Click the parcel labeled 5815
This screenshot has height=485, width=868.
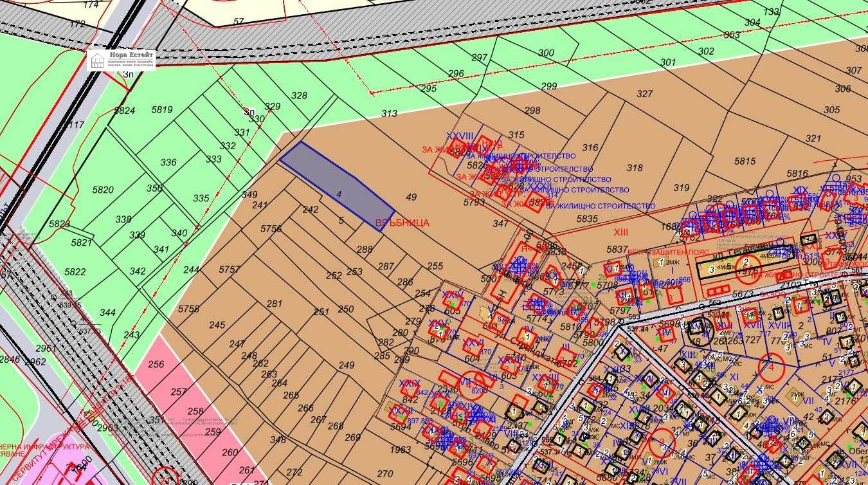coord(745,161)
